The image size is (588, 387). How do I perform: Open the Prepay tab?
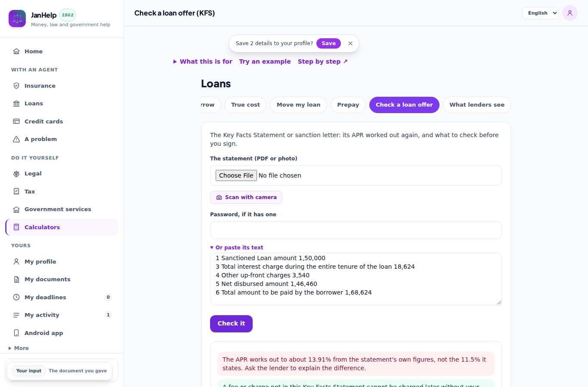348,104
